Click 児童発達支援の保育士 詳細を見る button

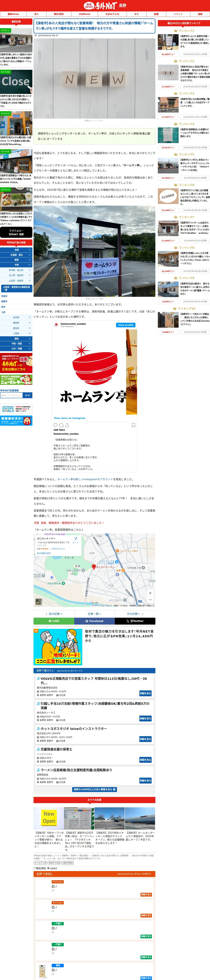(x=146, y=760)
